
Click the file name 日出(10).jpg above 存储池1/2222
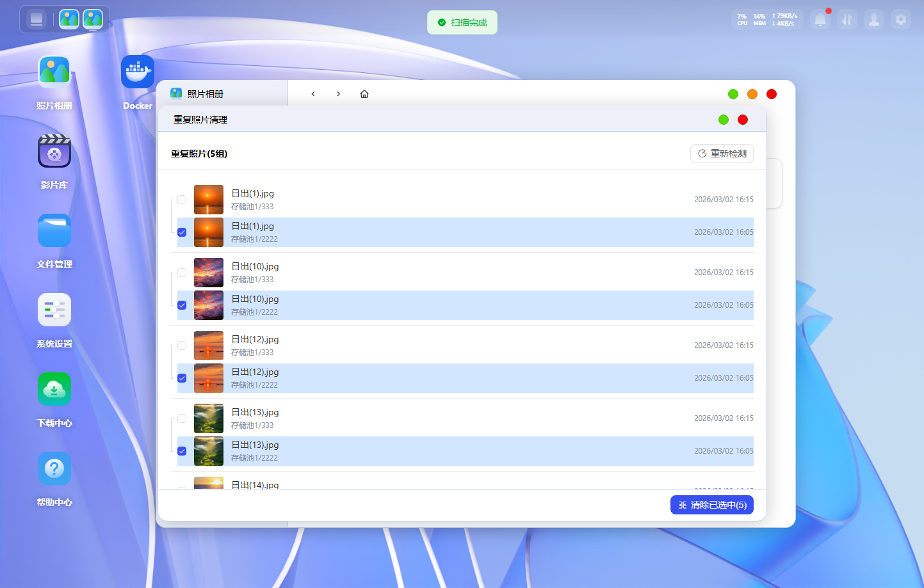(255, 299)
